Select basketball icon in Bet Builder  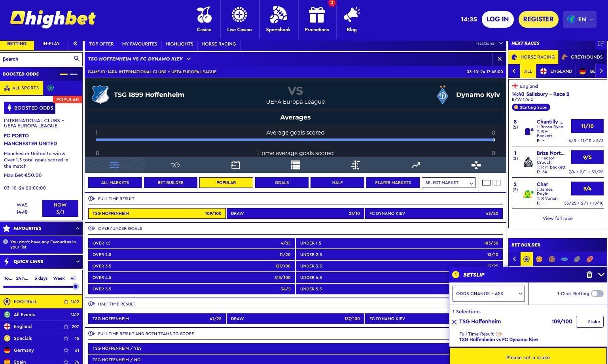tap(539, 259)
